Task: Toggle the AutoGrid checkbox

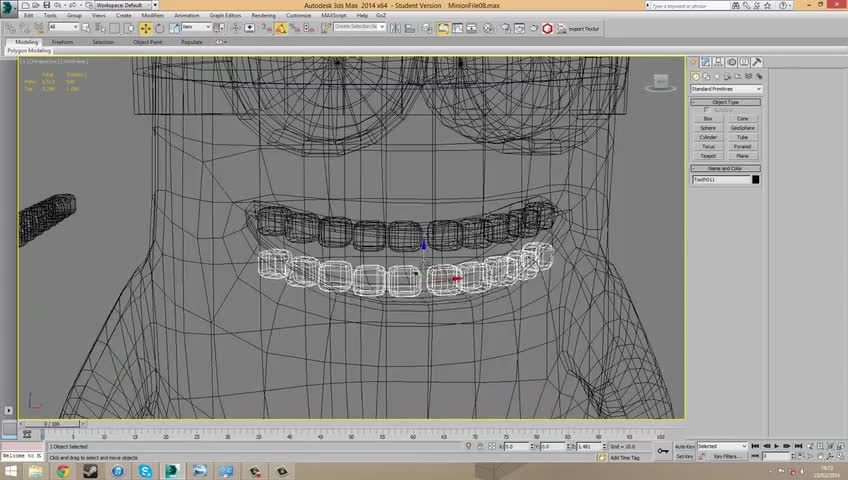Action: coord(707,110)
